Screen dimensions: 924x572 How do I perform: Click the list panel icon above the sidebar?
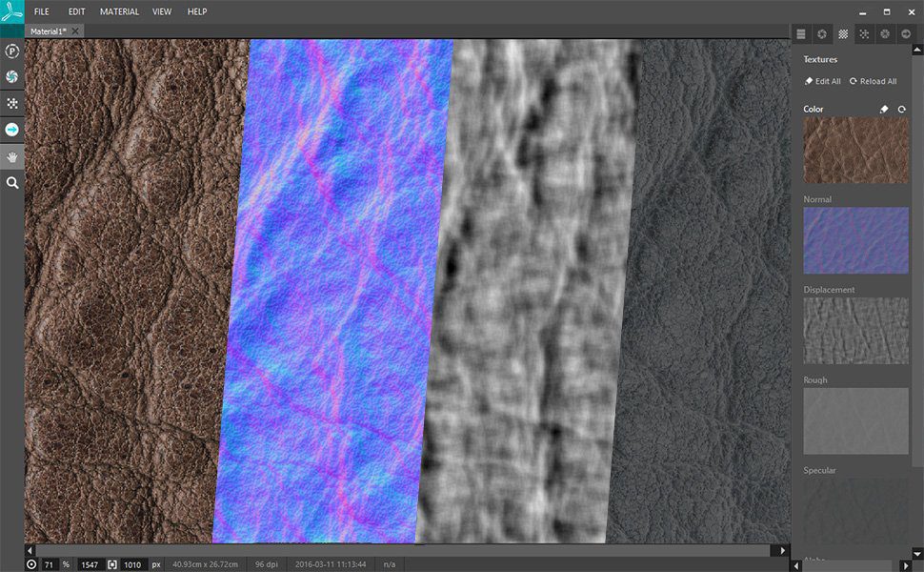click(800, 34)
